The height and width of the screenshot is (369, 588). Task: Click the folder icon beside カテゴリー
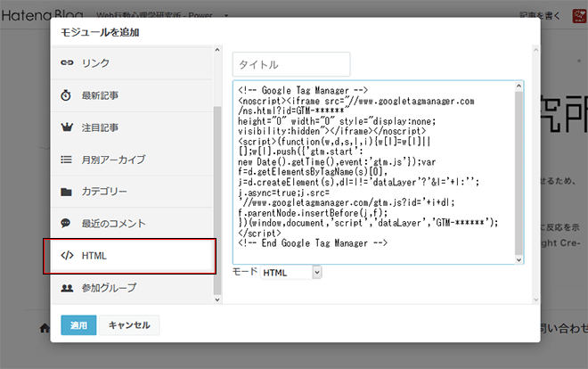67,192
